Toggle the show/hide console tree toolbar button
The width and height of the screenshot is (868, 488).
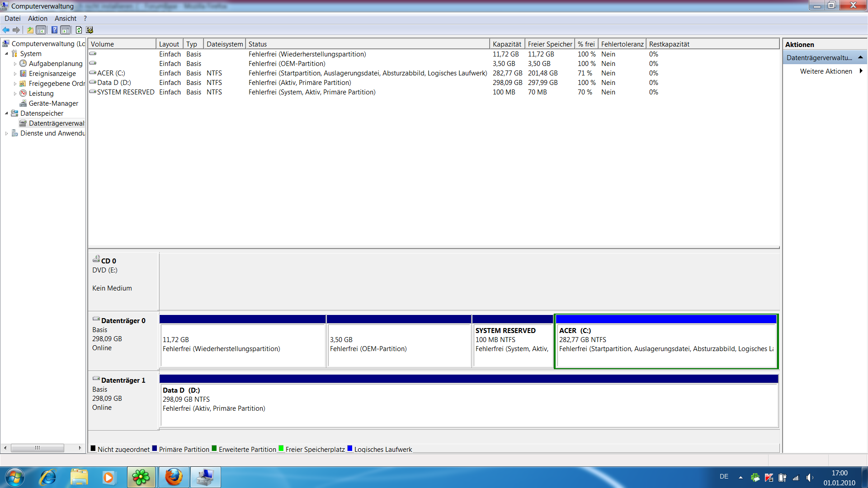click(41, 30)
